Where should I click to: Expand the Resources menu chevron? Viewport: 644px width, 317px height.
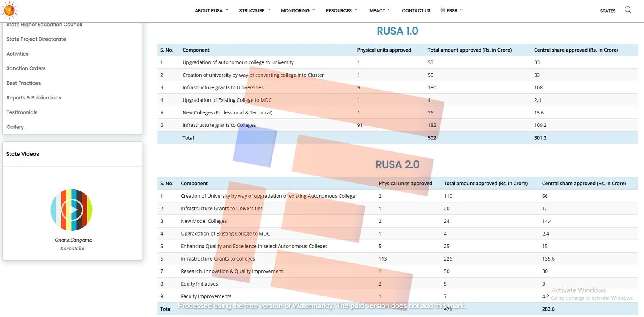(356, 10)
